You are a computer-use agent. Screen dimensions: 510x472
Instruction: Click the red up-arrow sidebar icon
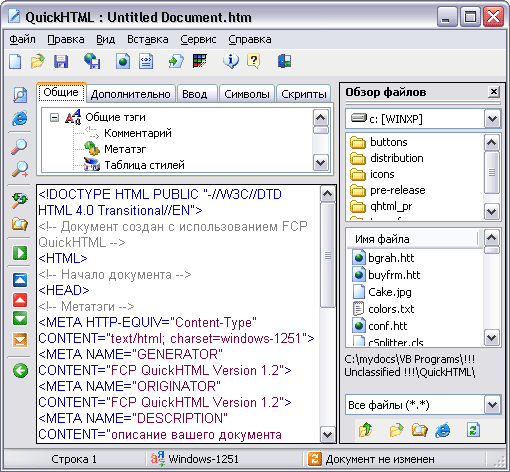20,300
